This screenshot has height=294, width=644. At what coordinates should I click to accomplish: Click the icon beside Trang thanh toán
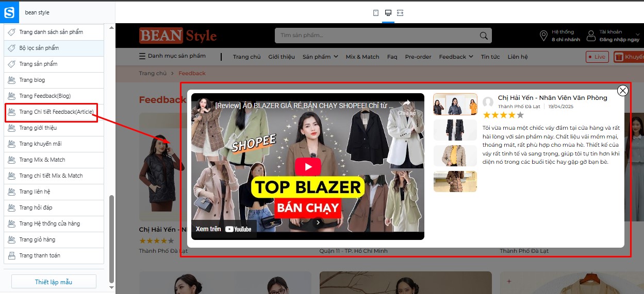tap(11, 255)
